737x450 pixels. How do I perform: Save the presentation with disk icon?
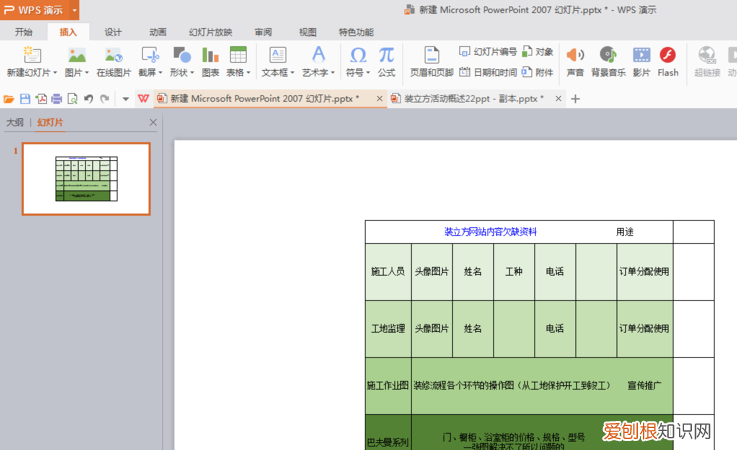click(25, 99)
